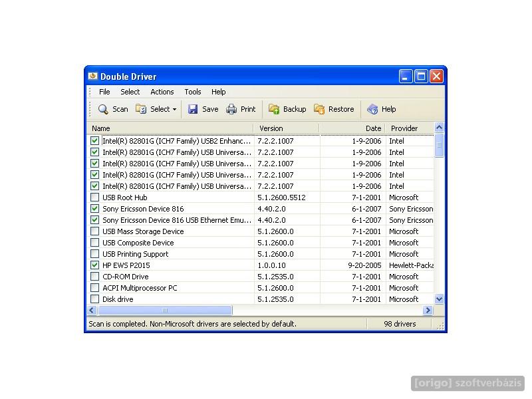Select the Disk drive row name
The height and width of the screenshot is (399, 532).
[x=118, y=299]
